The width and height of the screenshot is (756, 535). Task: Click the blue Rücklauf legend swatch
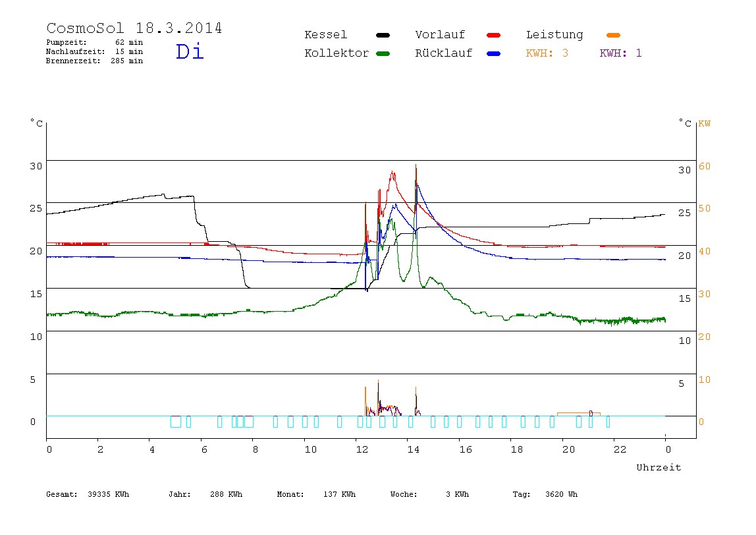(x=494, y=53)
